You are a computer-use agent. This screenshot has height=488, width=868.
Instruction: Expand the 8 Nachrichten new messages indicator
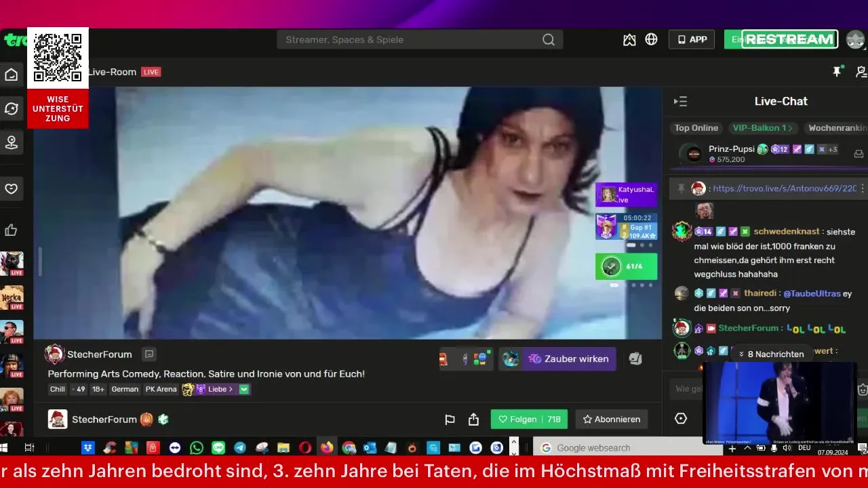(771, 354)
